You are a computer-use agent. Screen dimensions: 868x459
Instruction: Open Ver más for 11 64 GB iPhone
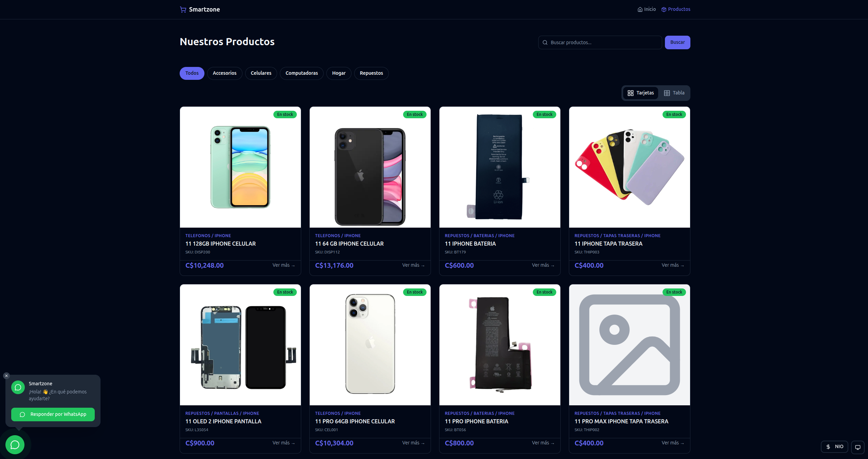coord(414,265)
